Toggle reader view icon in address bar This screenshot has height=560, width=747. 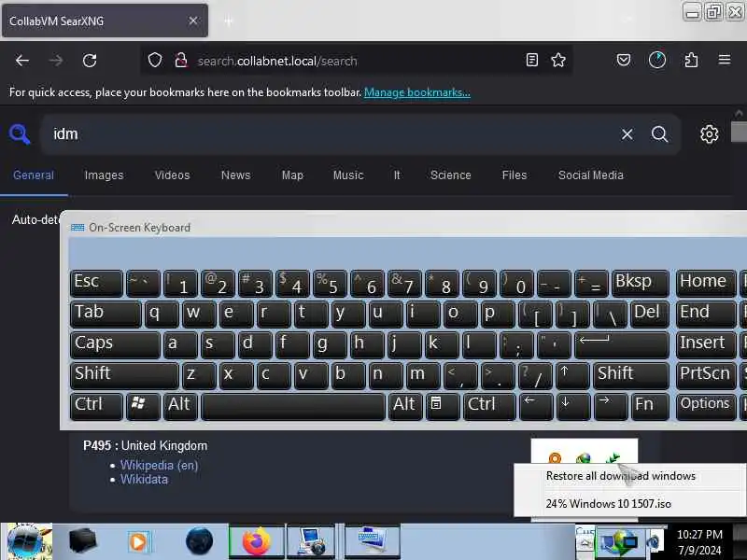[531, 60]
